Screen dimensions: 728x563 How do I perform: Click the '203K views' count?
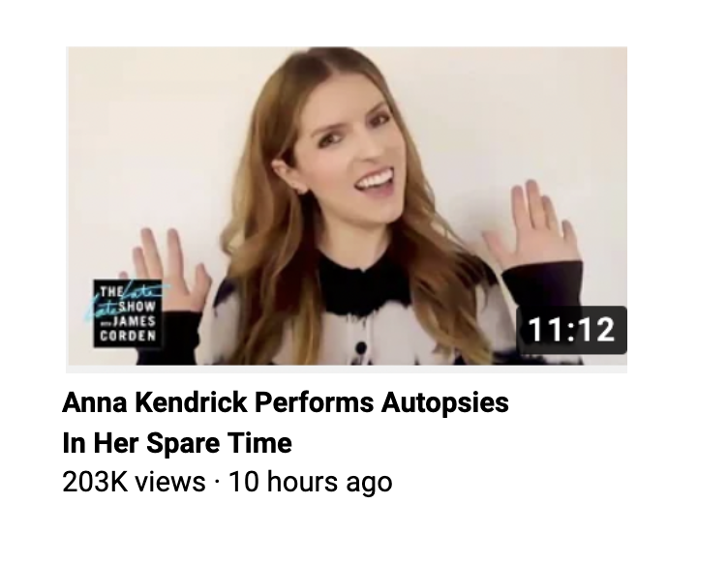pyautogui.click(x=134, y=482)
